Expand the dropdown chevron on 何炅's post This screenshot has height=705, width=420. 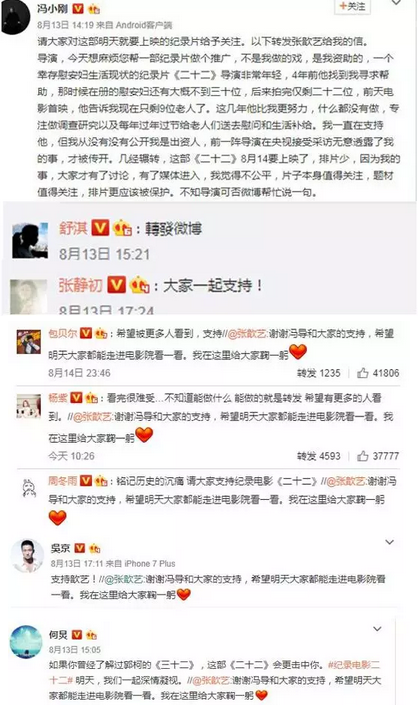pos(378,628)
